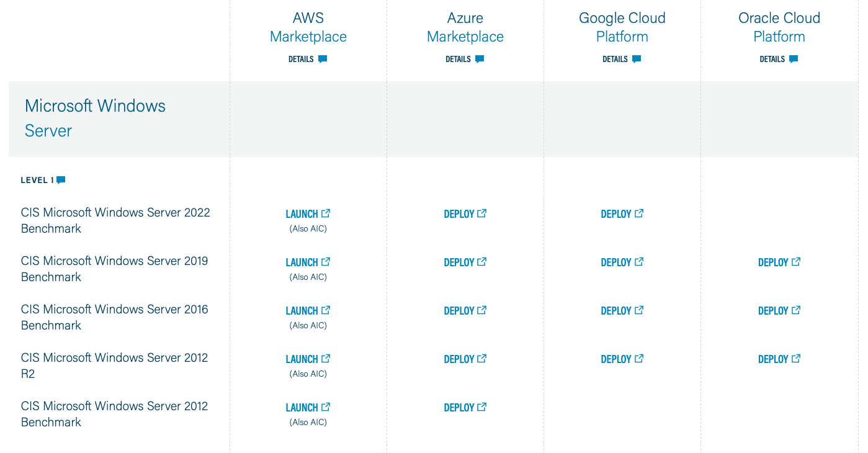Click the Google Cloud Platform details comment icon
The height and width of the screenshot is (453, 868).
[x=637, y=60]
